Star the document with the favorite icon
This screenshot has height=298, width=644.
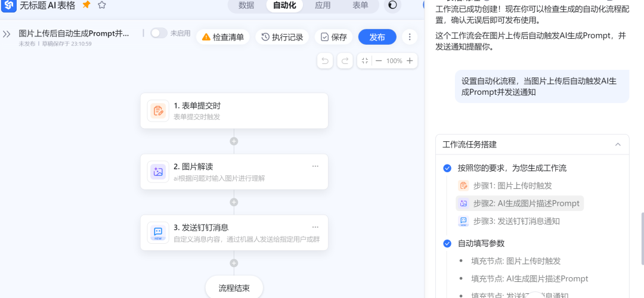(102, 5)
